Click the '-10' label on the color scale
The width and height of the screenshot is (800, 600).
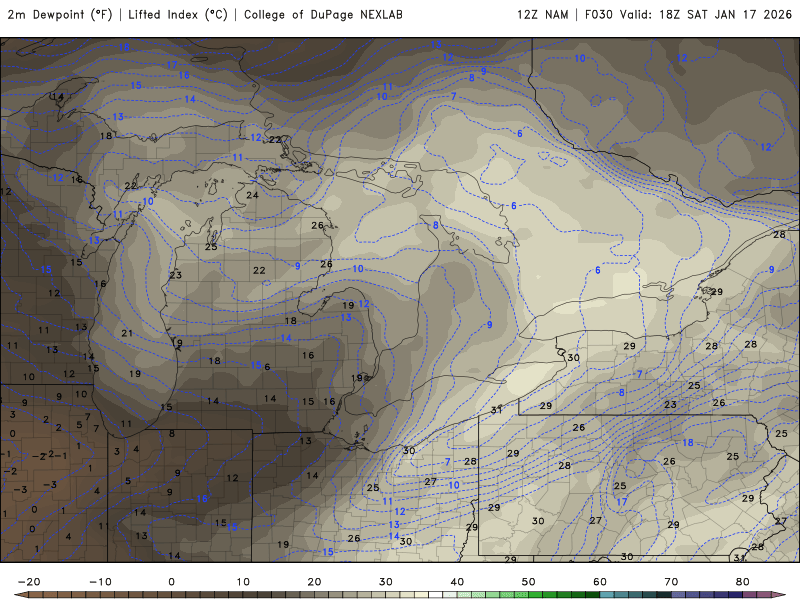point(100,582)
